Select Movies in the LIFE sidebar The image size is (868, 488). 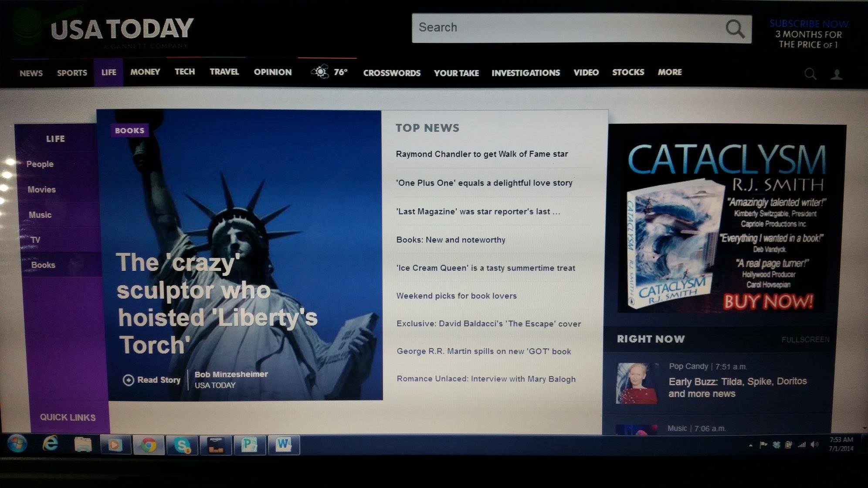click(41, 189)
